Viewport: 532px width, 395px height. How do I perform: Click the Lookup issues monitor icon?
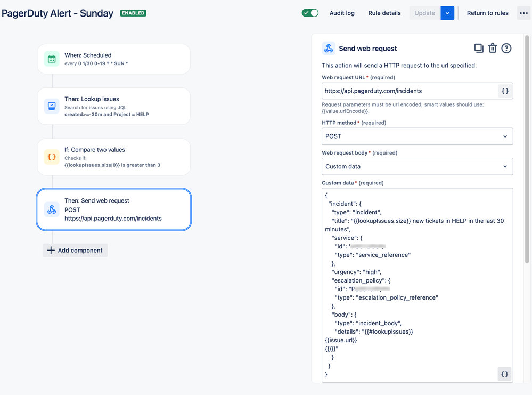[x=52, y=106]
